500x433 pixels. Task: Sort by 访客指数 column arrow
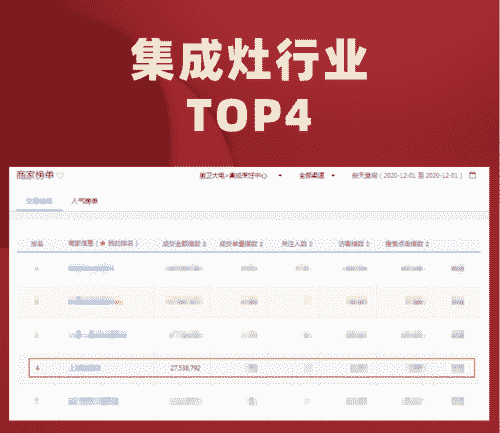click(x=368, y=244)
